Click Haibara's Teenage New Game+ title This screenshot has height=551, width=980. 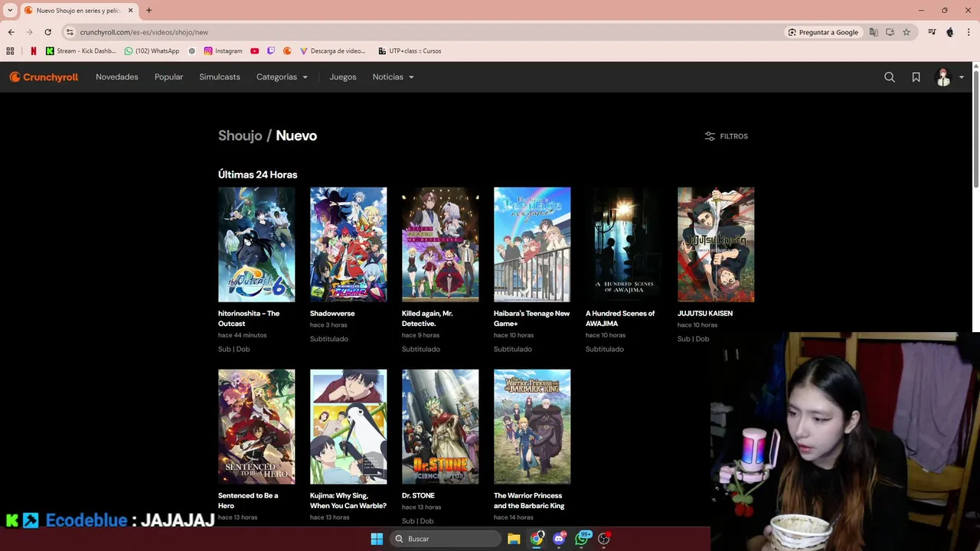[531, 318]
